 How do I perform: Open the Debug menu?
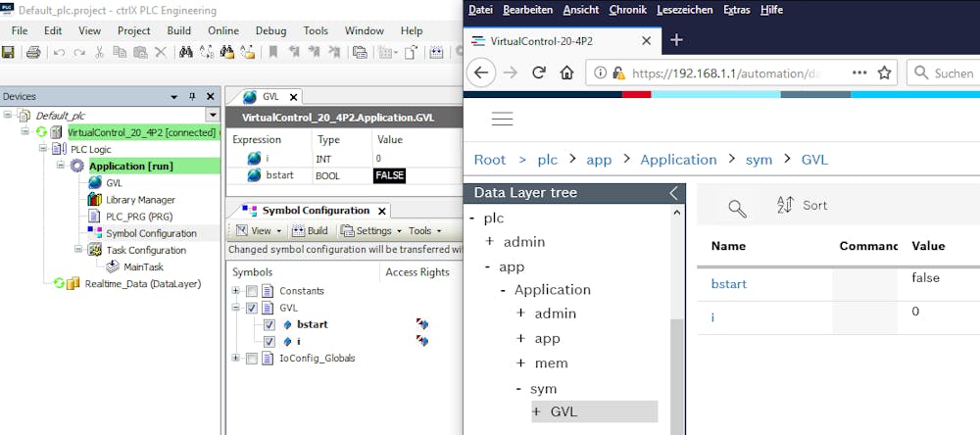coord(270,30)
